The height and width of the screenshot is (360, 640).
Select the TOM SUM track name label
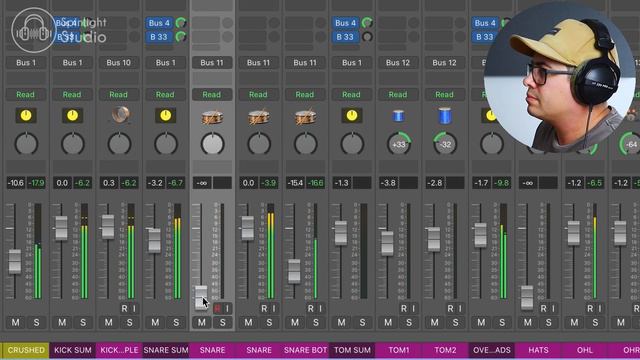(x=352, y=350)
